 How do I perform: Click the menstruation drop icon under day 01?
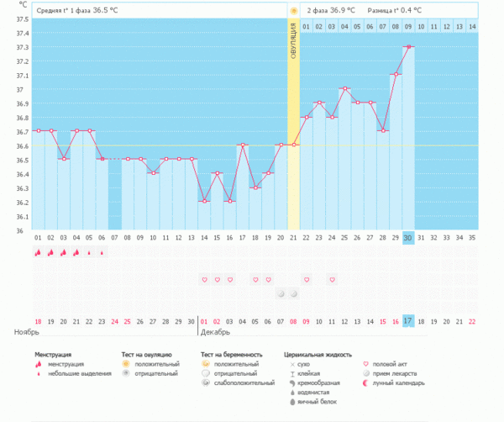click(38, 251)
